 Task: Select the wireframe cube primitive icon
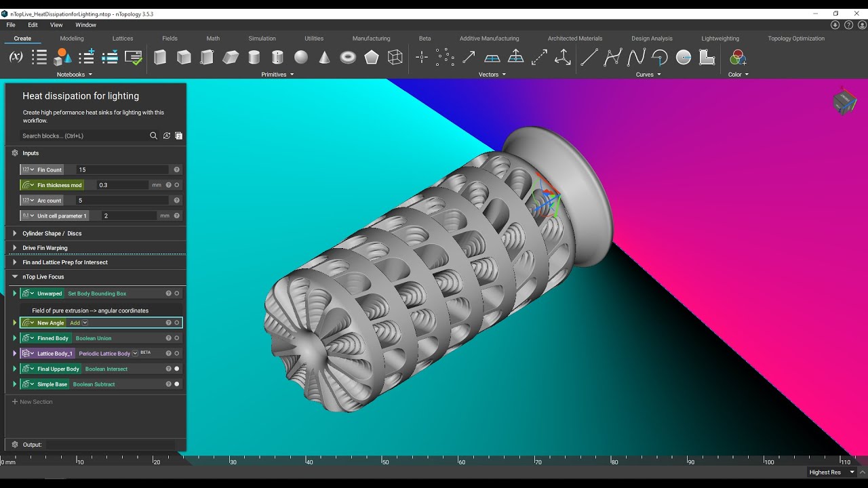coord(395,57)
